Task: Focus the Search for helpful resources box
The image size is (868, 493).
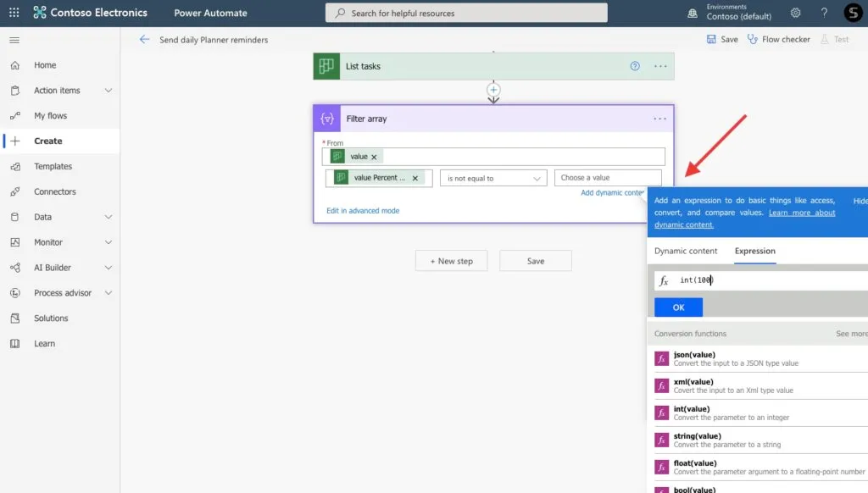Action: tap(466, 13)
